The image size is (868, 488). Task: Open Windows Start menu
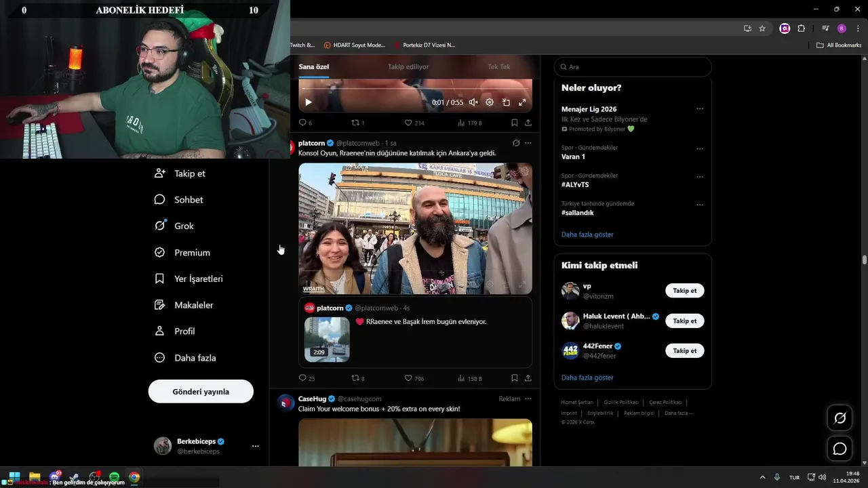pyautogui.click(x=14, y=477)
